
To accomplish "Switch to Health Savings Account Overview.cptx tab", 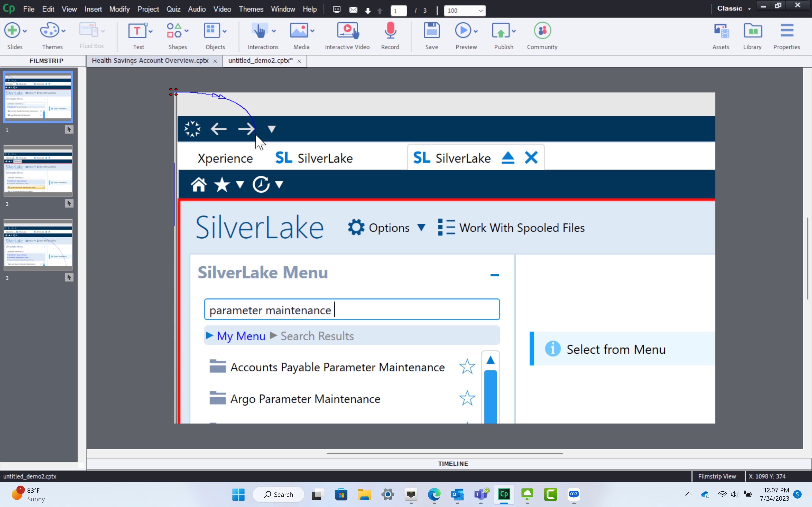I will coord(150,61).
